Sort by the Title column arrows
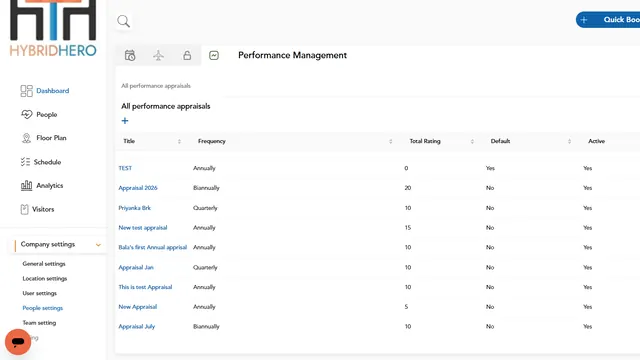Viewport: 640px width, 360px height. tap(179, 141)
